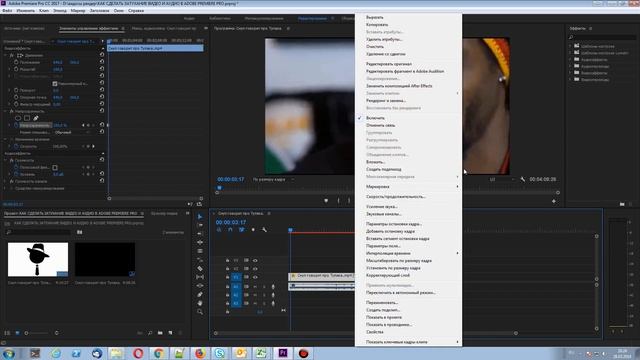Choose Отменить связь in the context menu
Viewport: 640px width, 360px height.
[408, 125]
